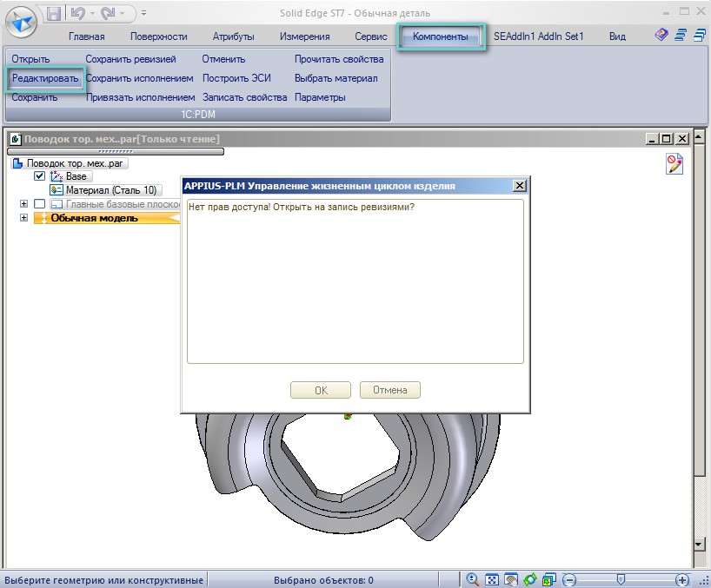Click the Undo arrow icon
The height and width of the screenshot is (588, 711).
[76, 14]
